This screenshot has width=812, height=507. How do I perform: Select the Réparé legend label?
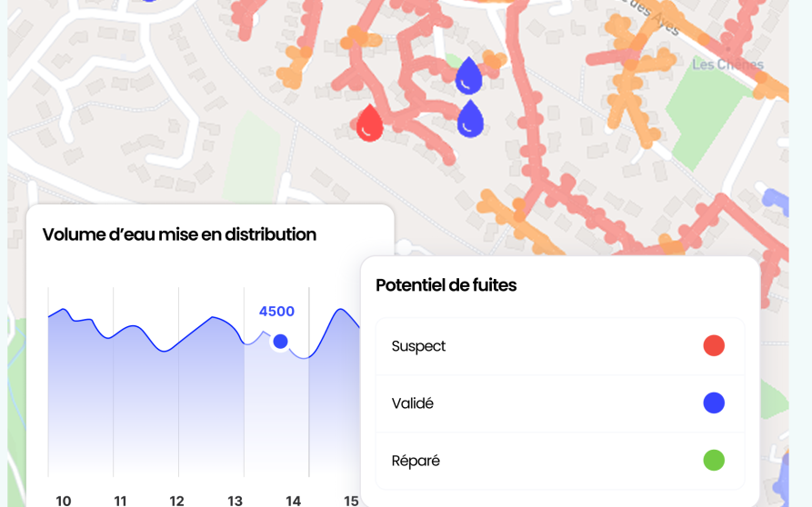[x=416, y=461]
